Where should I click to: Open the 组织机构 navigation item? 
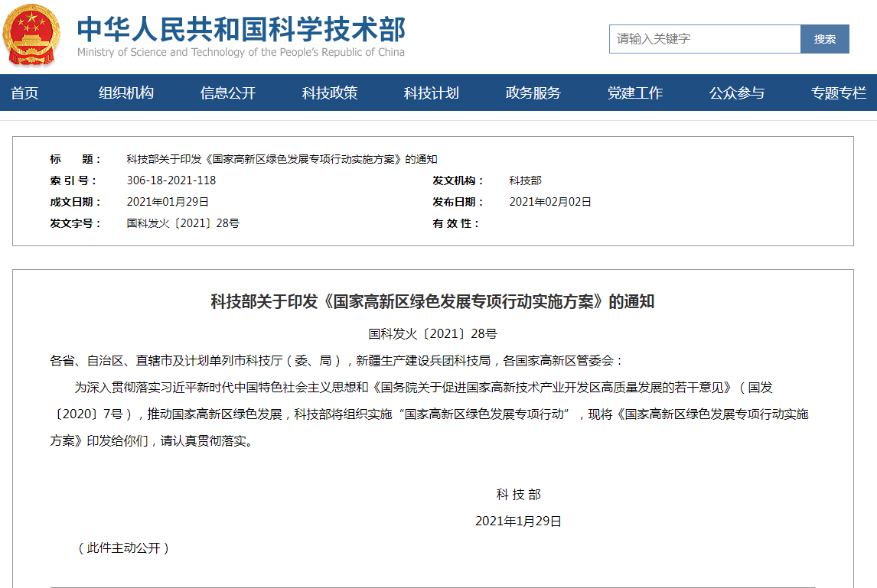(126, 93)
